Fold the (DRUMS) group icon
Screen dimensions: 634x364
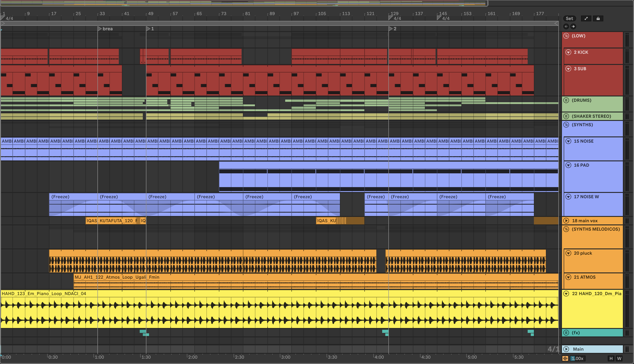coord(566,100)
